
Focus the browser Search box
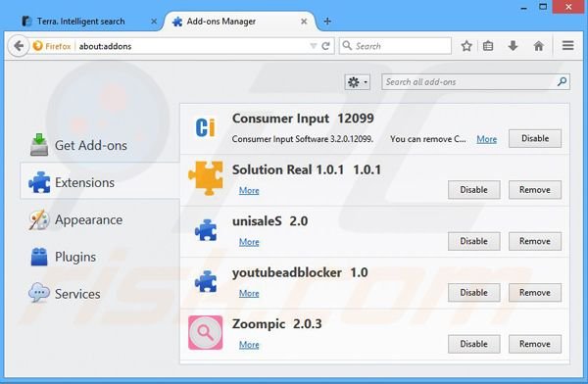pyautogui.click(x=395, y=46)
